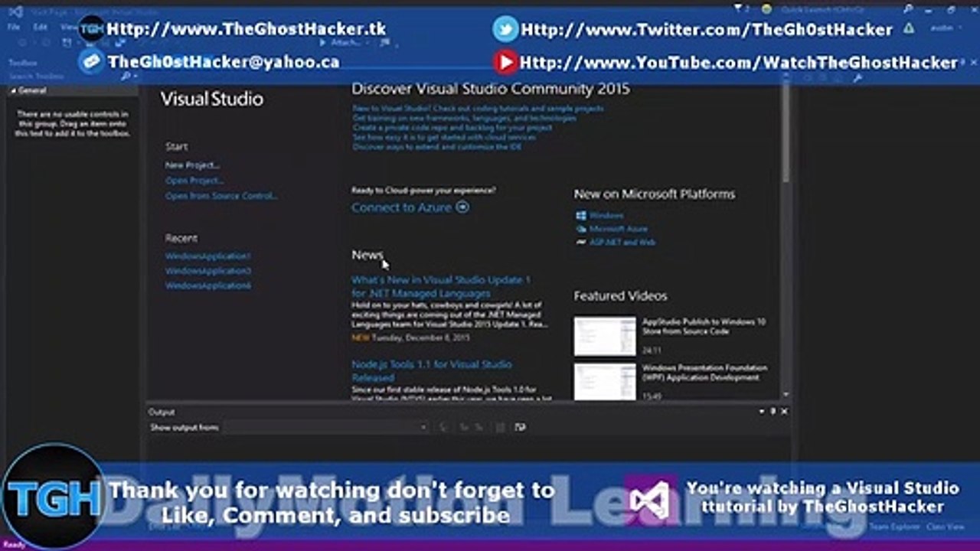Image resolution: width=980 pixels, height=551 pixels.
Task: Click the Start Page scroll down arrow
Action: 786,394
